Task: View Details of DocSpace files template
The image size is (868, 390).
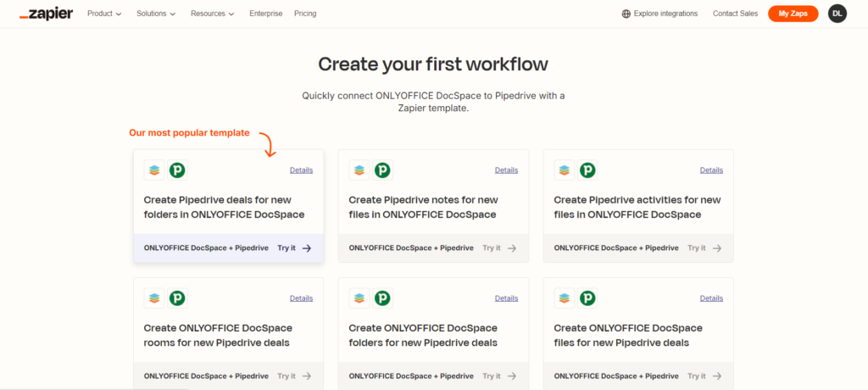Action: coord(711,298)
